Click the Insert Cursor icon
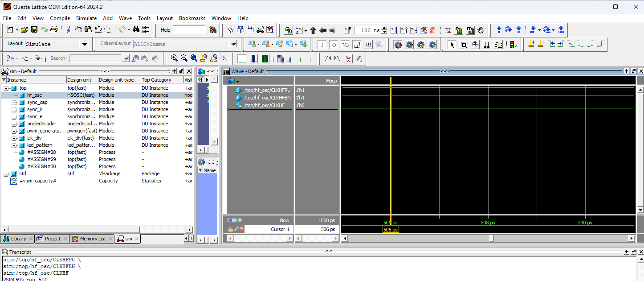 (x=530, y=44)
